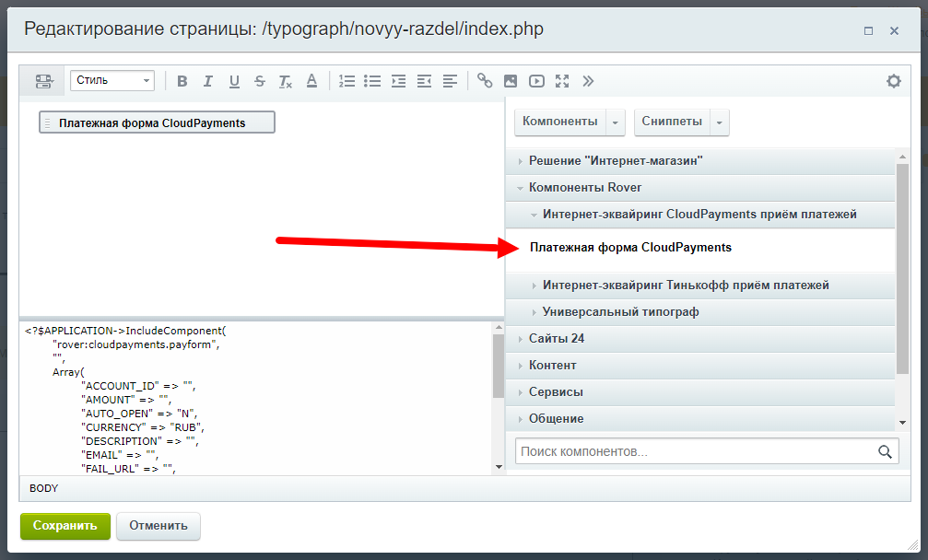Click the "rover:cloudpayments.payform" code line
Viewport: 928px width, 560px height.
tap(136, 344)
